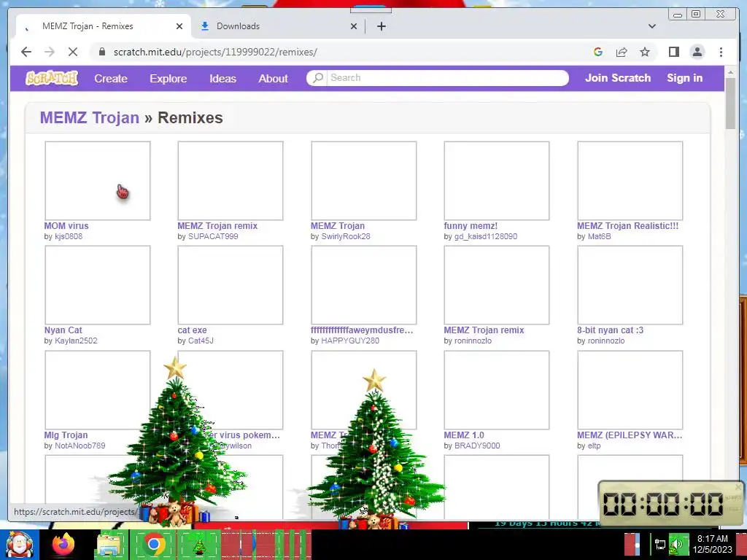
Task: View site security lock information
Action: pyautogui.click(x=102, y=52)
